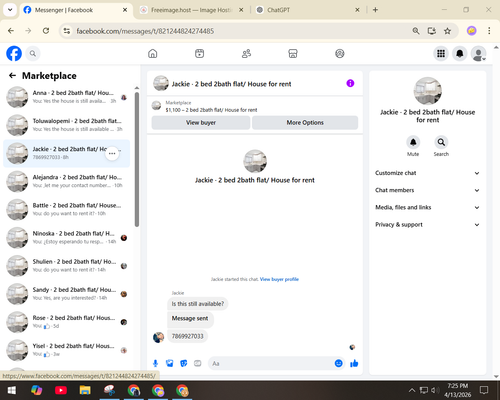Viewport: 500px width, 400px height.
Task: Open the Chrome tab search dropdown
Action: [x=10, y=10]
